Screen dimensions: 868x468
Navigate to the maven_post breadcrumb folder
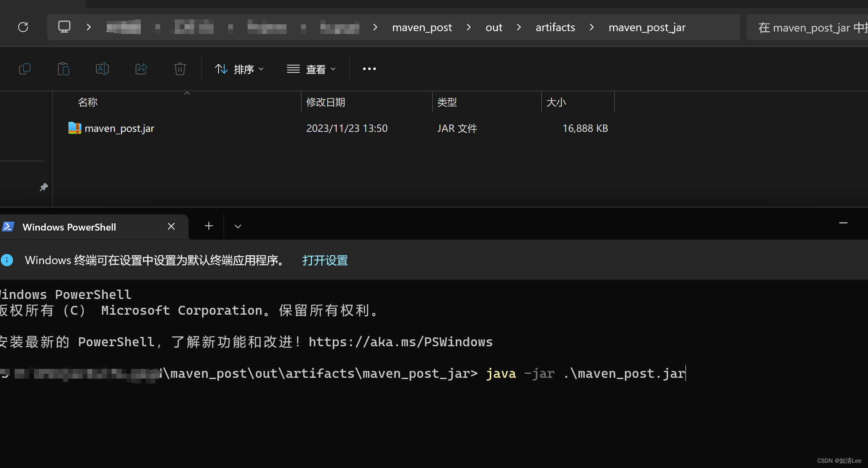422,27
